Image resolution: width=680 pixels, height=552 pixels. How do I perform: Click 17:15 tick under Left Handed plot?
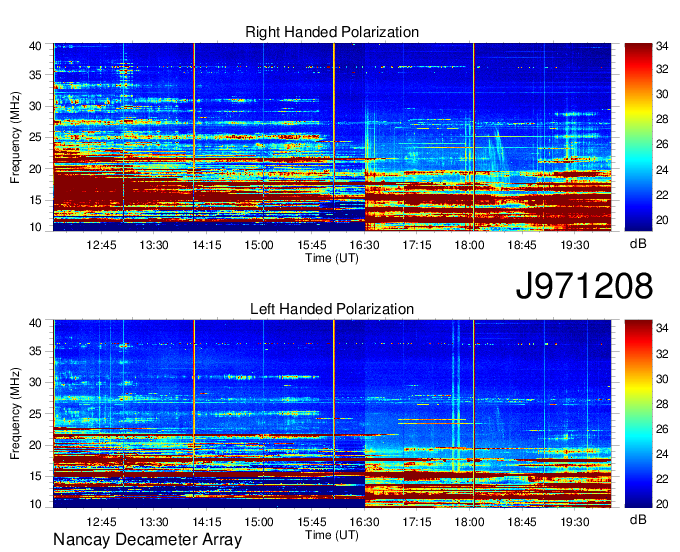click(x=417, y=522)
